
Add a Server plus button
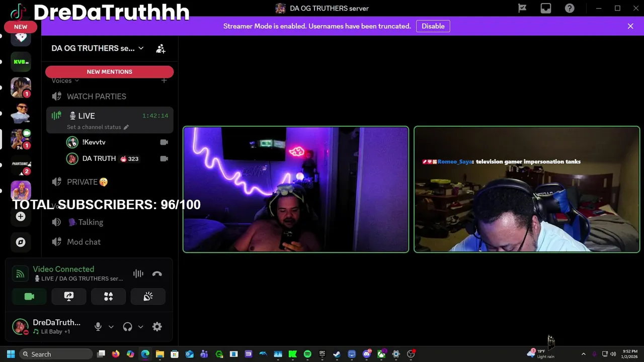pyautogui.click(x=21, y=217)
